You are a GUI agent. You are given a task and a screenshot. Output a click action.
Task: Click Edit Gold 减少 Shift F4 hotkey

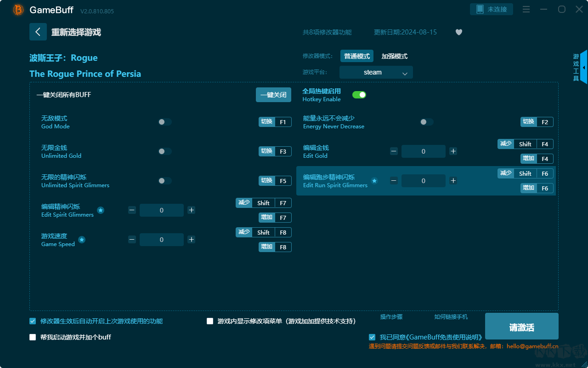point(526,144)
